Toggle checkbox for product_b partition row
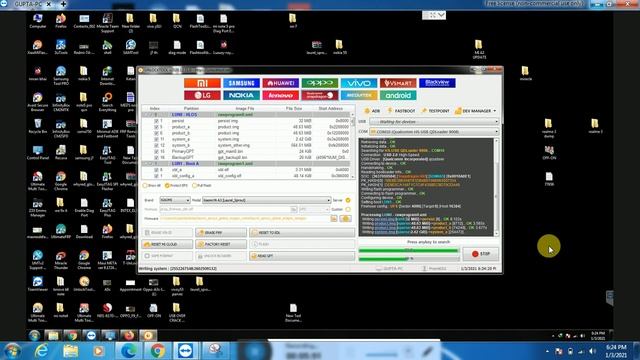640x360 pixels. pyautogui.click(x=156, y=133)
